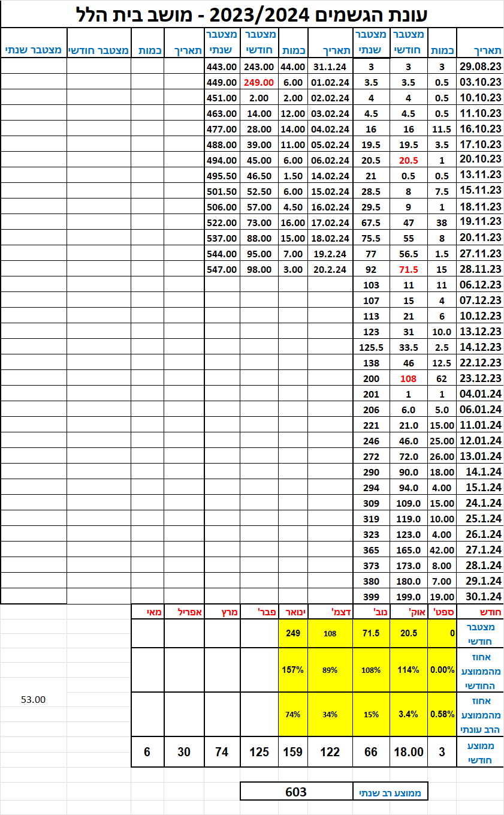This screenshot has height=815, width=504.
Task: Click the amount cell 44.00 for 31.1.24
Action: (293, 67)
